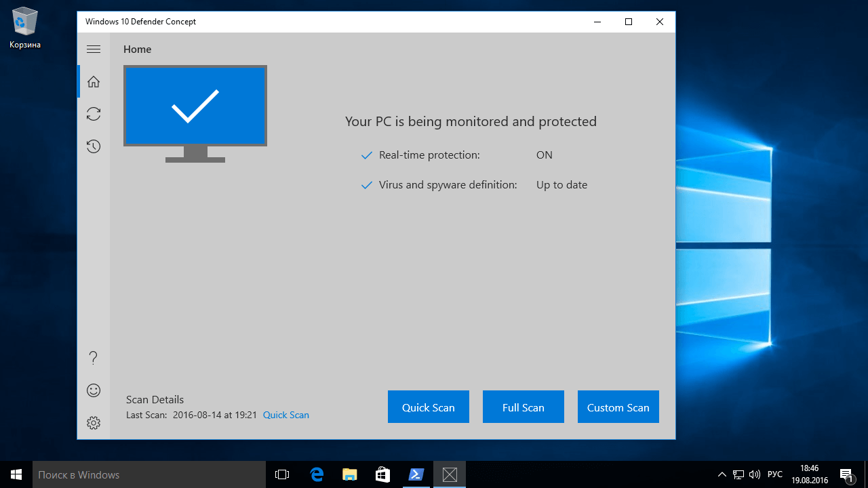Viewport: 868px width, 488px height.
Task: Open the Windows Store taskbar icon
Action: click(x=382, y=474)
